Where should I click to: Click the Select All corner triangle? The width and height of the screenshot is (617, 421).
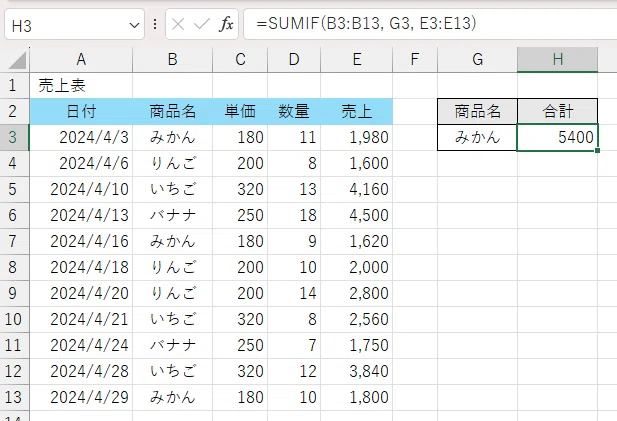[18, 60]
